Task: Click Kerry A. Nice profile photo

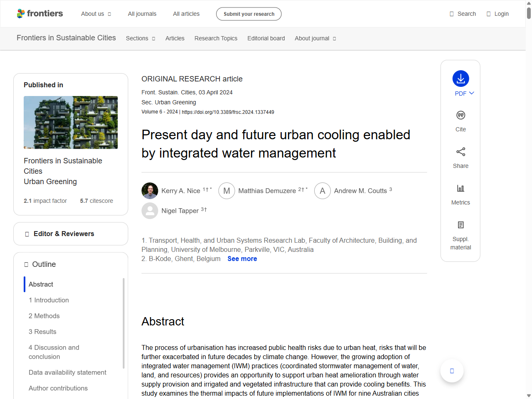Action: coord(150,191)
